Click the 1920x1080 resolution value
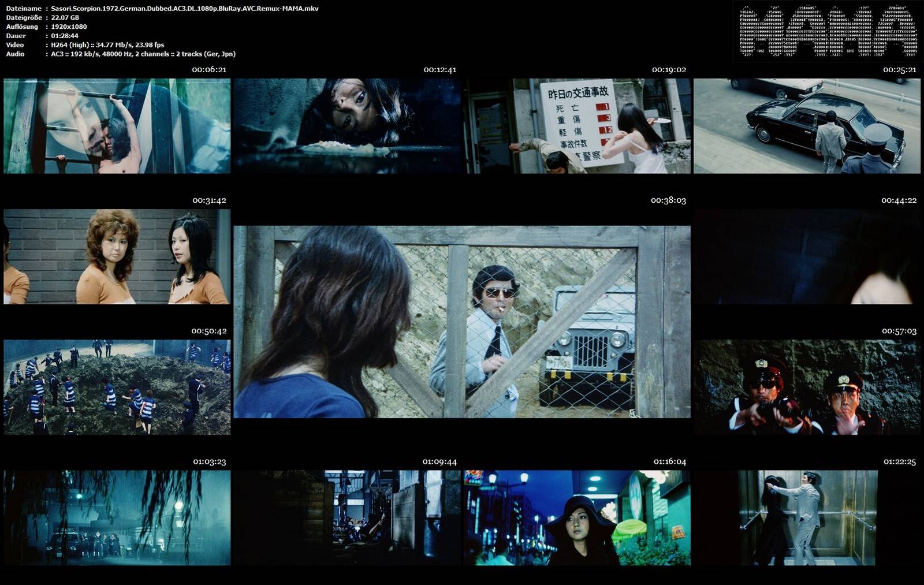 (69, 27)
